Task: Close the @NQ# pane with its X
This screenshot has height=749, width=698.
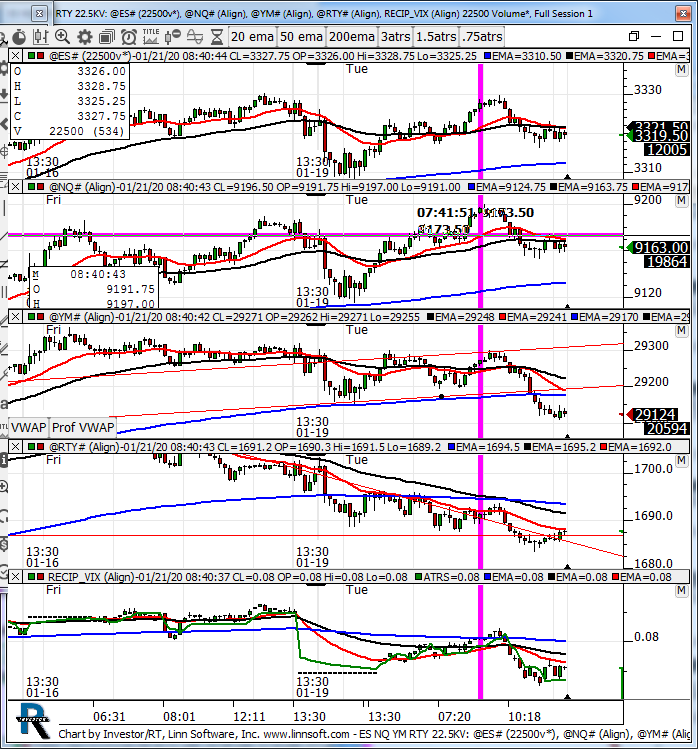Action: point(15,186)
